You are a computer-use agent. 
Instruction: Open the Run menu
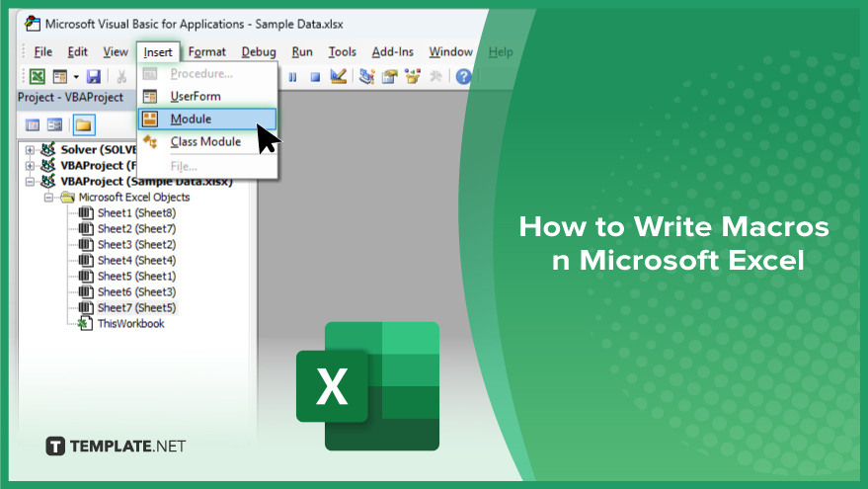pos(302,52)
